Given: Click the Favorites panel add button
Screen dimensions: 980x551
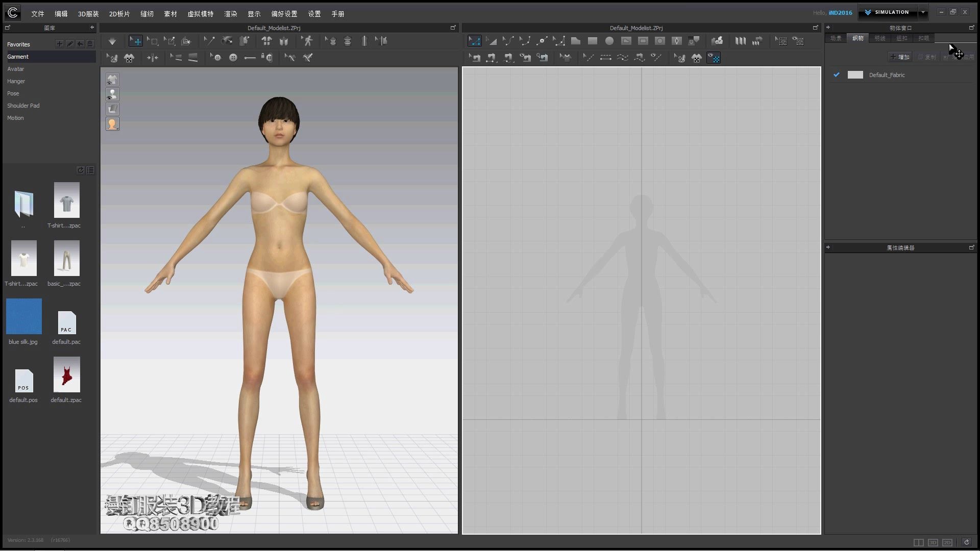Looking at the screenshot, I should [x=59, y=44].
